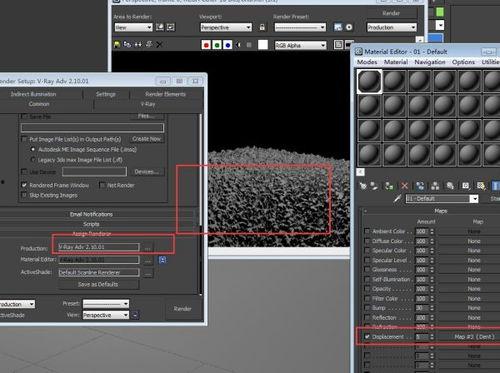
Task: Open the Map #3 (Dent) displacement slot
Action: coord(474,337)
